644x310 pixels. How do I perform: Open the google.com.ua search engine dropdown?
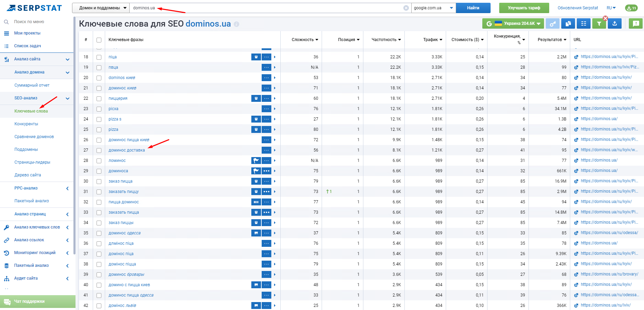(x=433, y=8)
